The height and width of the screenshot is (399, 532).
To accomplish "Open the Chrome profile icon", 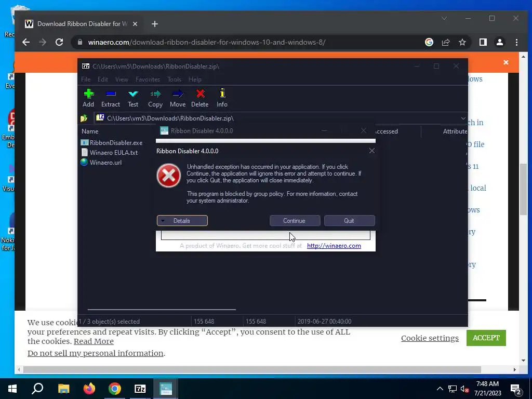I will tap(500, 43).
